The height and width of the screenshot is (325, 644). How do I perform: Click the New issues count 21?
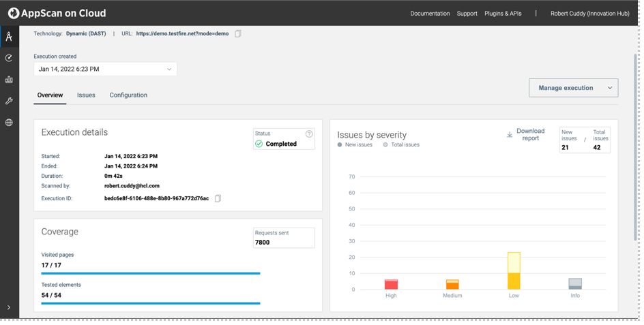(565, 148)
